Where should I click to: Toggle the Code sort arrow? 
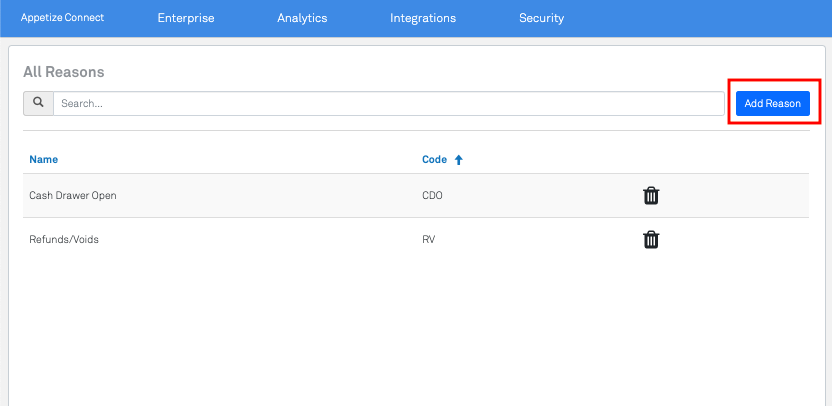[459, 159]
